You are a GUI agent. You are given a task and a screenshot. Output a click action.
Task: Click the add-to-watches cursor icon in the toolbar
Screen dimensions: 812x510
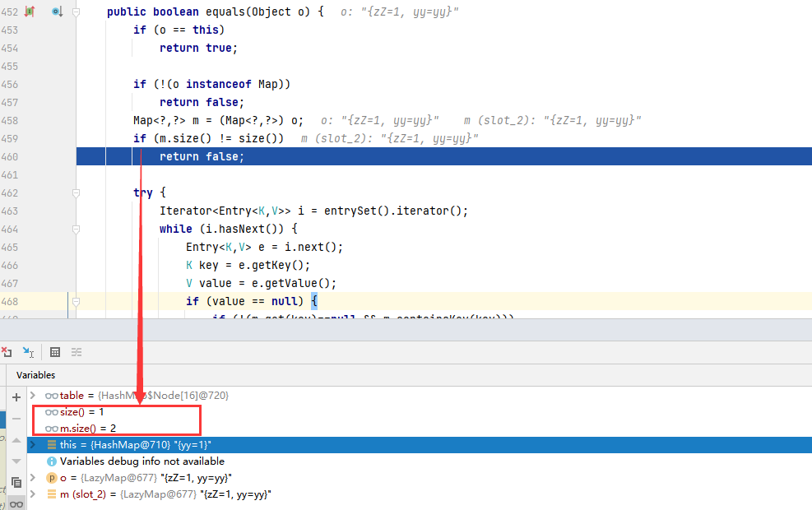pyautogui.click(x=28, y=351)
